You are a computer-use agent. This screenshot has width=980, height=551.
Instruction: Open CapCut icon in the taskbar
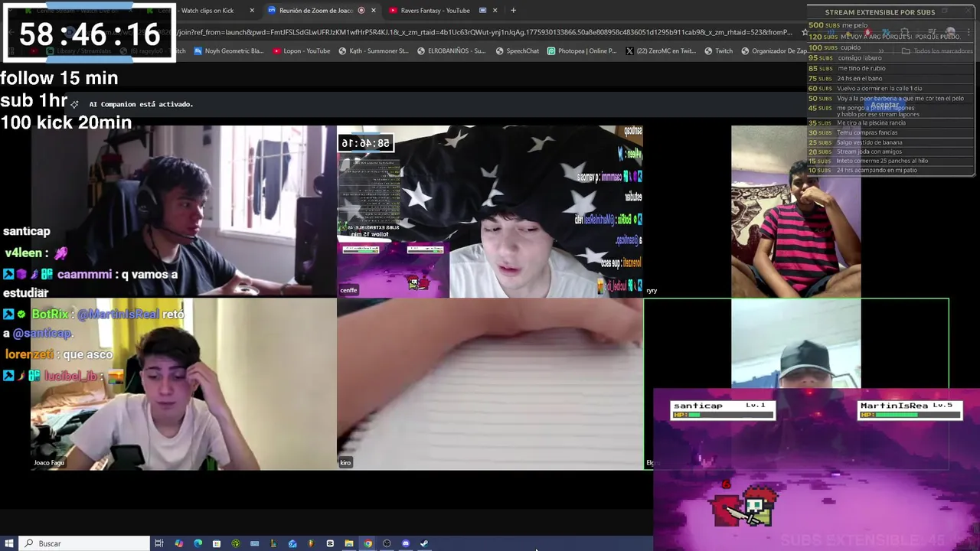(330, 543)
